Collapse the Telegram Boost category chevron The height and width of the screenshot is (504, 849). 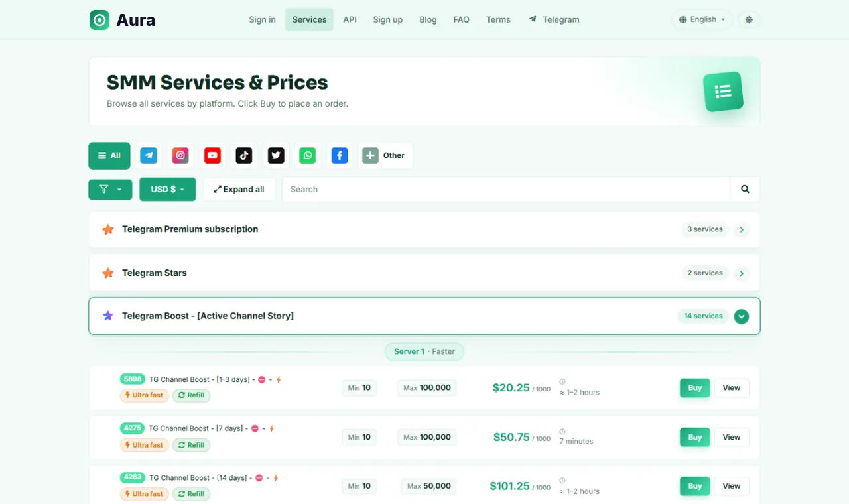(x=742, y=316)
